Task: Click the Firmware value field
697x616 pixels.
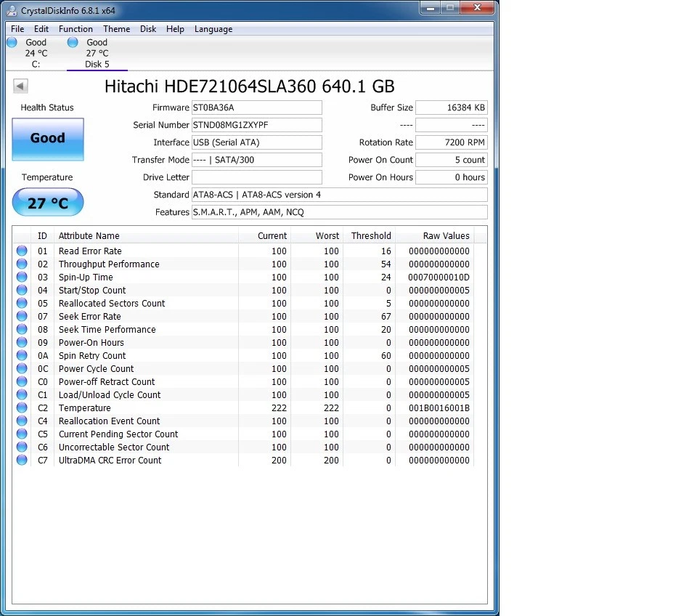Action: pos(256,108)
